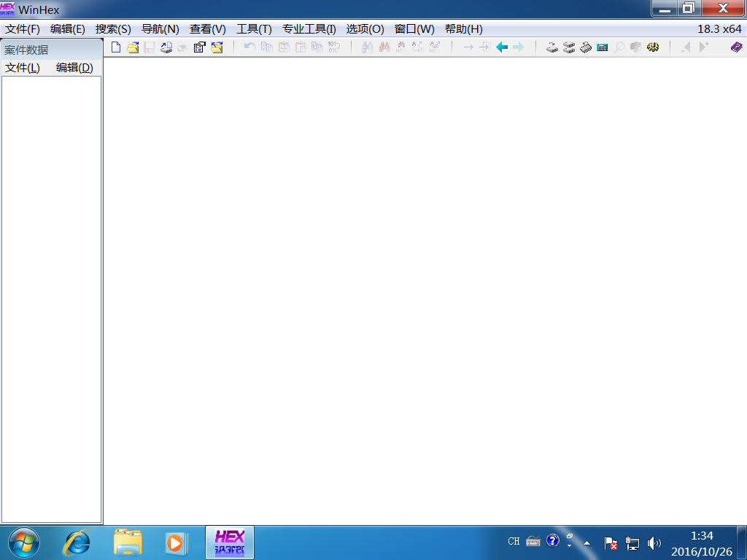
Task: Click the next position triangle with plus
Action: pyautogui.click(x=704, y=47)
